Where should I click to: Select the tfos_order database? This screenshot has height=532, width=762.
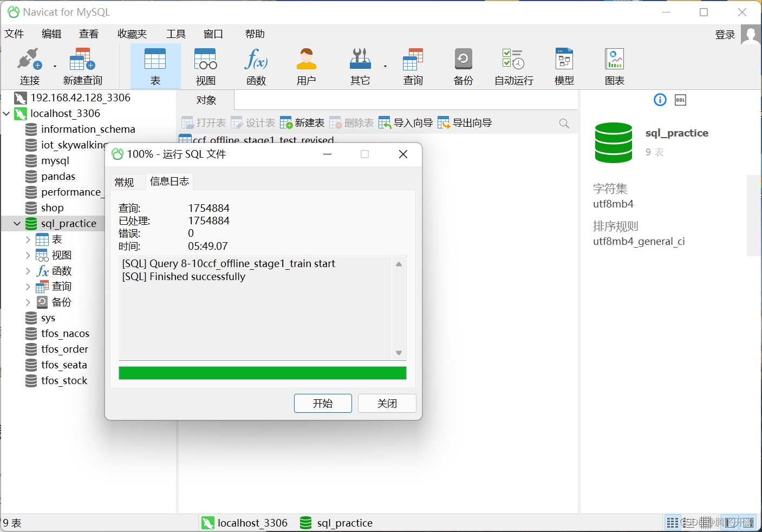coord(64,349)
